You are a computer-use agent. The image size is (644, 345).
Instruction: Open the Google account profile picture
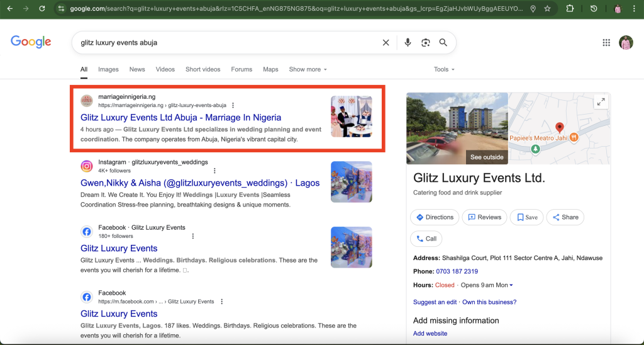coord(626,42)
